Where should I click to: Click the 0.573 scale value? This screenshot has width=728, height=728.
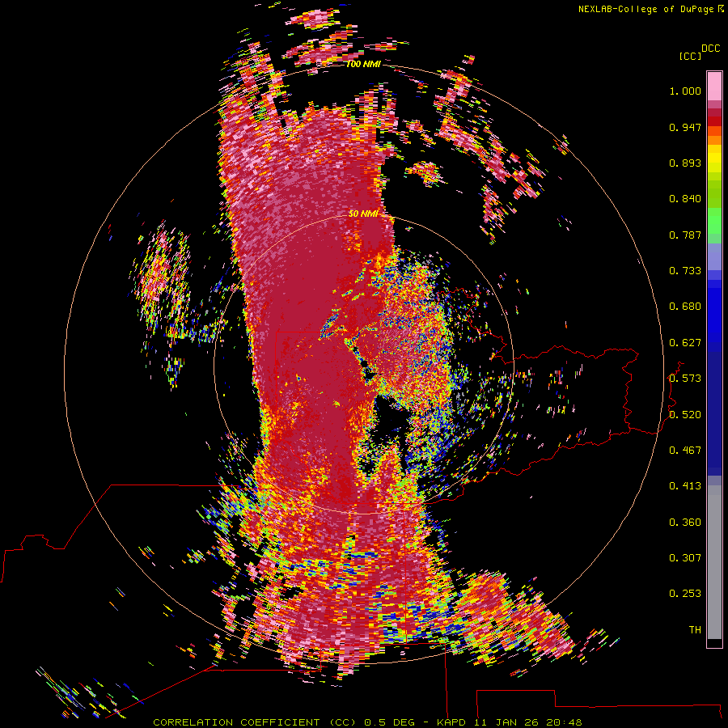pyautogui.click(x=685, y=379)
